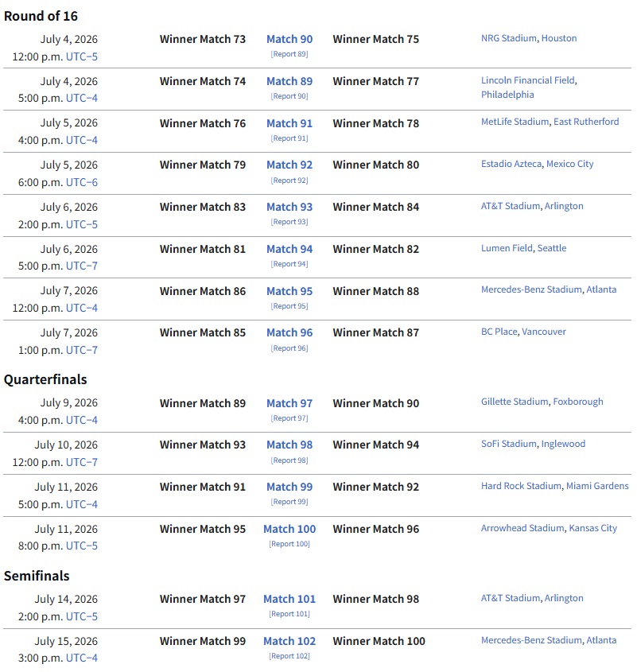The height and width of the screenshot is (672, 637).
Task: Open the Report 95 reference link
Action: 289,306
